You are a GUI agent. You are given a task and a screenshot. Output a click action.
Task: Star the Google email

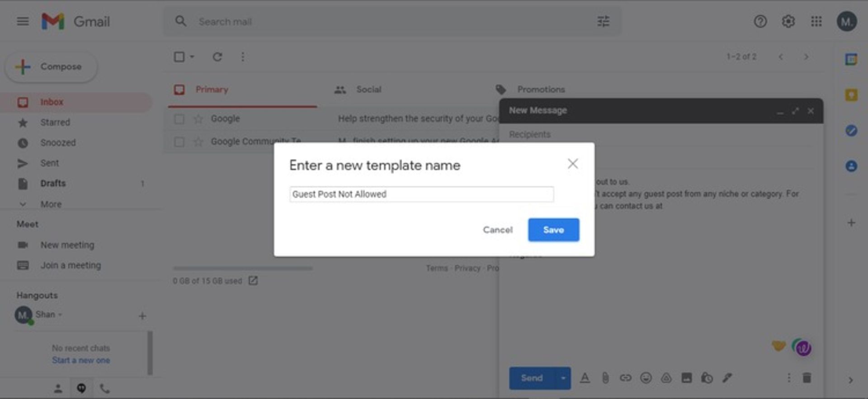coord(198,119)
